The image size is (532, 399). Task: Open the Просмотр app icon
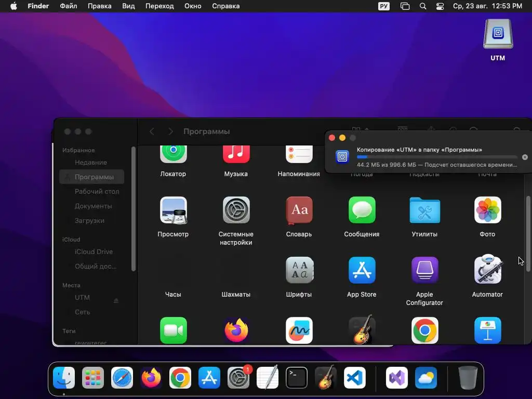click(x=173, y=210)
